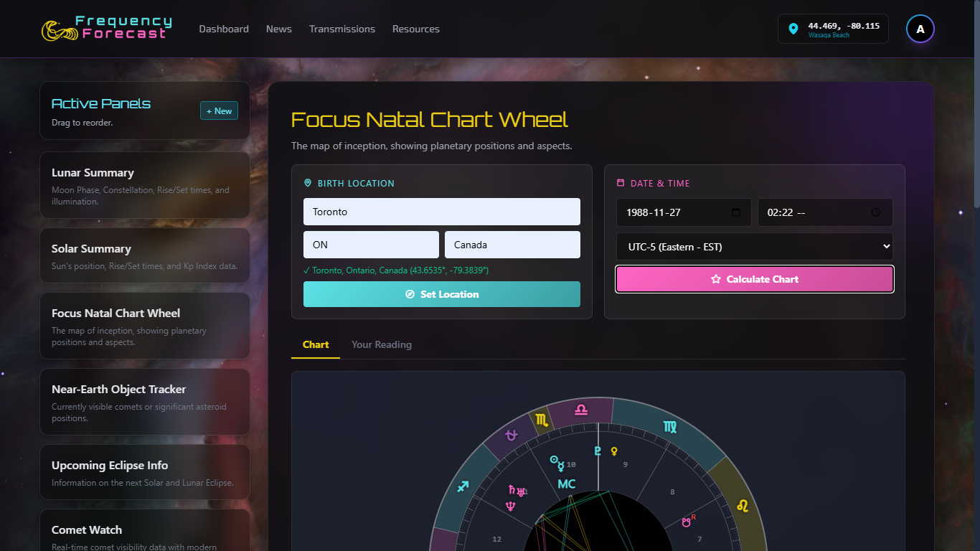Open the Transmissions page from the navigation
Viewport: 980px width, 551px height.
click(x=342, y=29)
